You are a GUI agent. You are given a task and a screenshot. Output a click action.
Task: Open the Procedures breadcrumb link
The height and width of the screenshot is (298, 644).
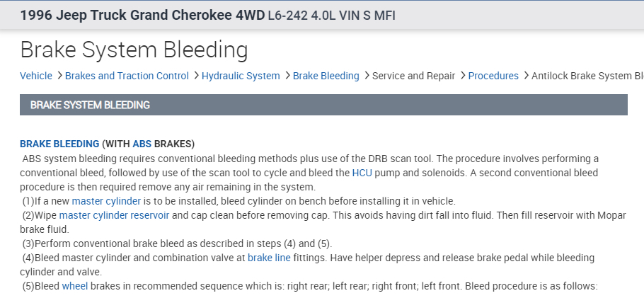pyautogui.click(x=493, y=76)
